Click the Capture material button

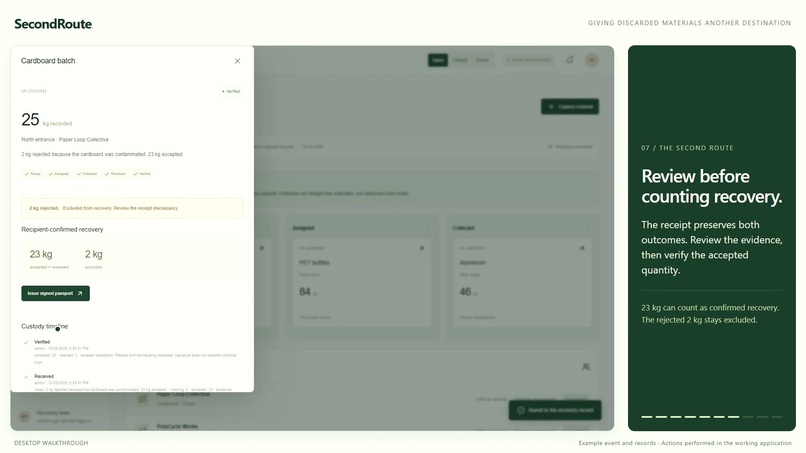click(x=570, y=106)
